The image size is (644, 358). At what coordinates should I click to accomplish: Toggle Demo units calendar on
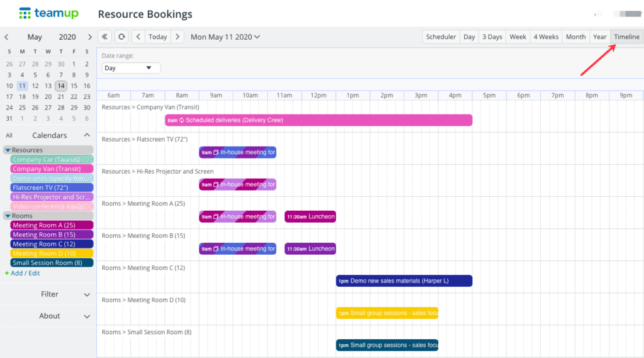52,178
